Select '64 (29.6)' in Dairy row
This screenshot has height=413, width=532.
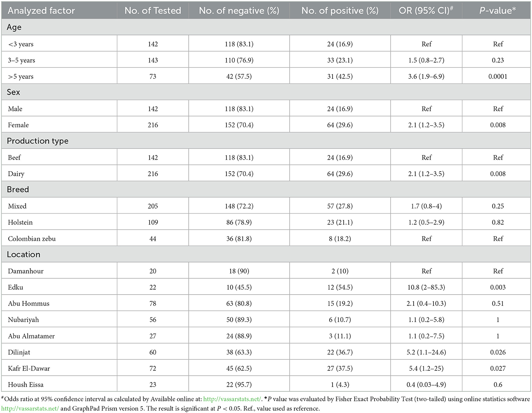[x=340, y=174]
